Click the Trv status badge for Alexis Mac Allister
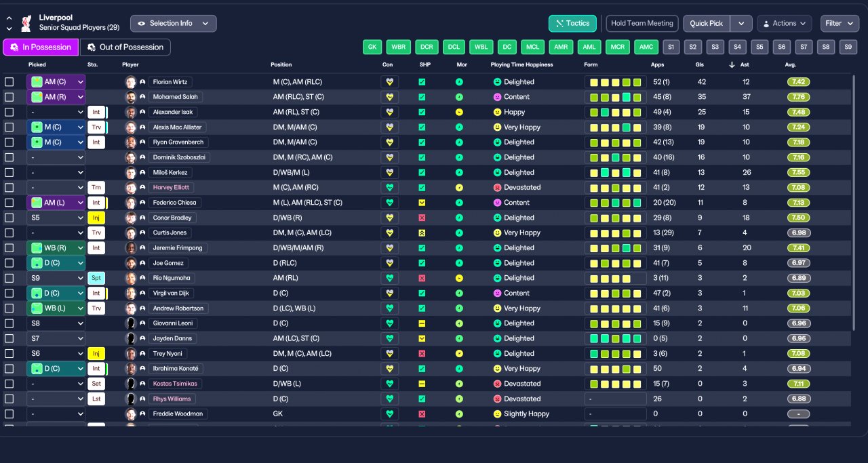 (96, 127)
